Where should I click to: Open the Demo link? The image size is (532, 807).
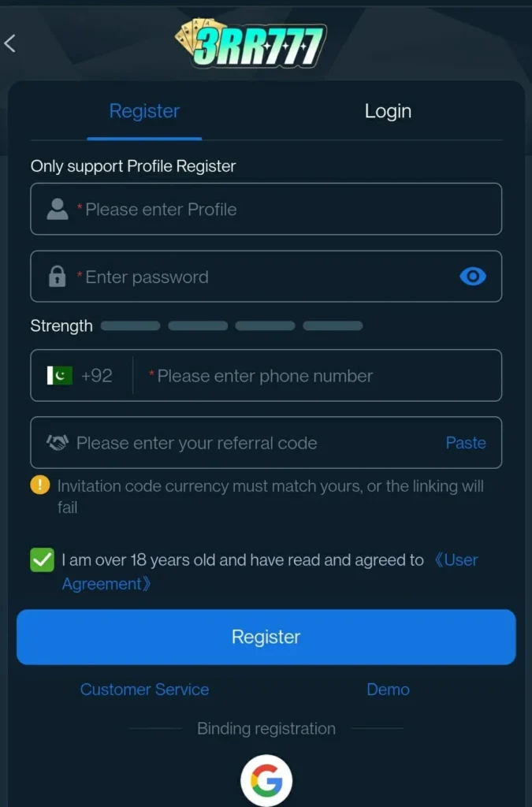point(388,690)
